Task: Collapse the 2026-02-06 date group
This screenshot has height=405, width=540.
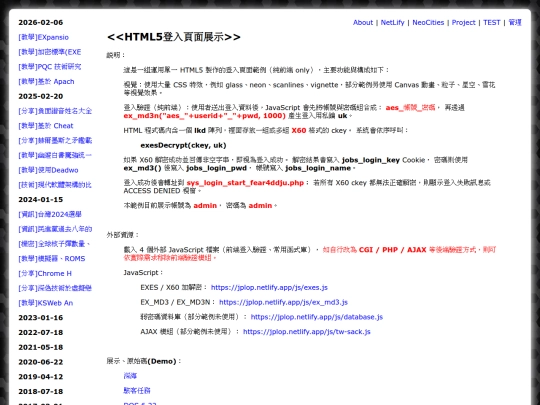Action: (41, 22)
